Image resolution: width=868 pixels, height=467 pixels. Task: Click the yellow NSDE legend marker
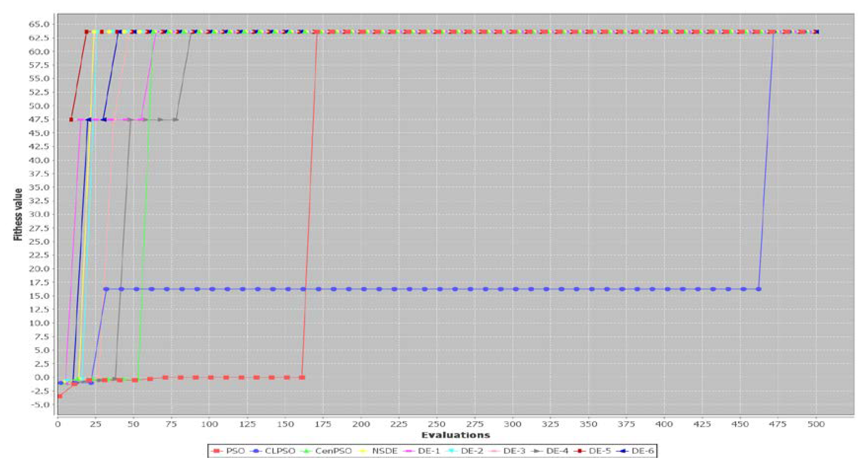(363, 451)
